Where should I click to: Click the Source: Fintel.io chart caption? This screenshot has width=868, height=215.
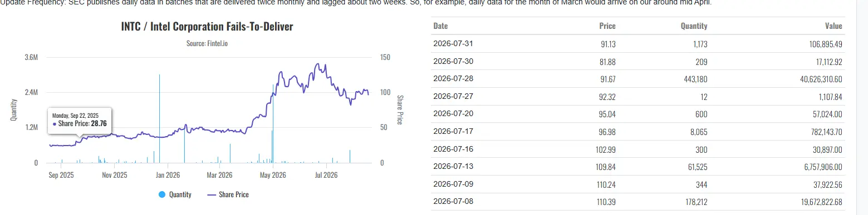pos(207,43)
